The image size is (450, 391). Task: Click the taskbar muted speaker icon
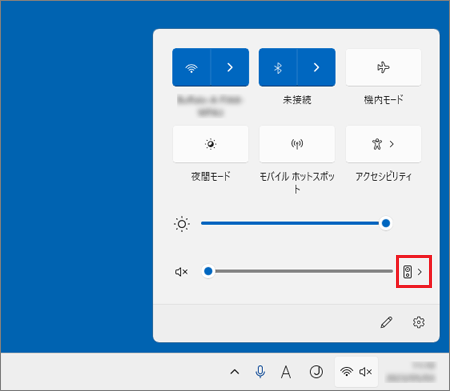[366, 372]
